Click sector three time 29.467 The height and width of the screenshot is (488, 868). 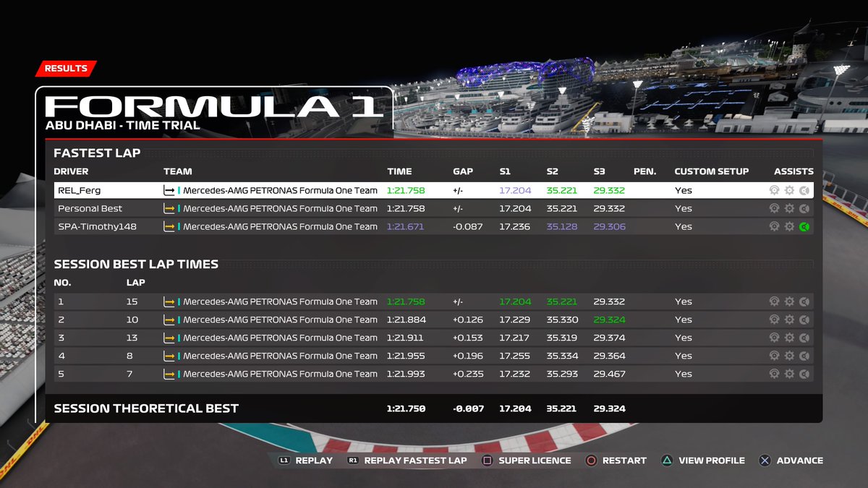609,374
